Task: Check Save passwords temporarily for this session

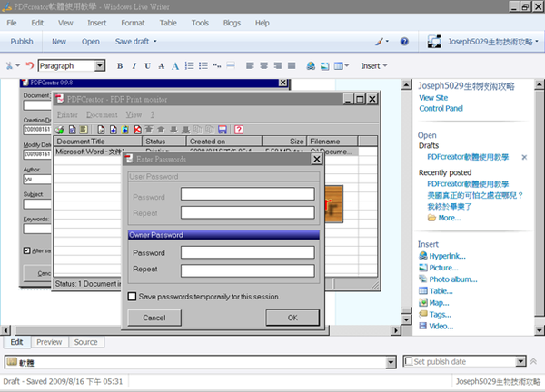Action: [x=132, y=297]
